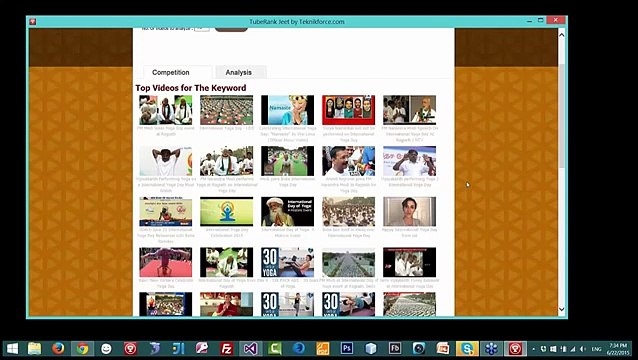Launch FileZilla from the taskbar

[x=227, y=349]
